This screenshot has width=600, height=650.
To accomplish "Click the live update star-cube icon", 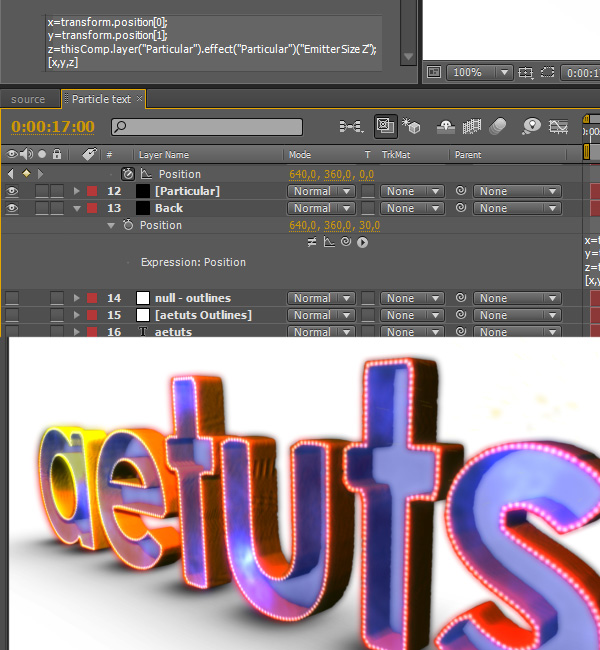I will [411, 126].
